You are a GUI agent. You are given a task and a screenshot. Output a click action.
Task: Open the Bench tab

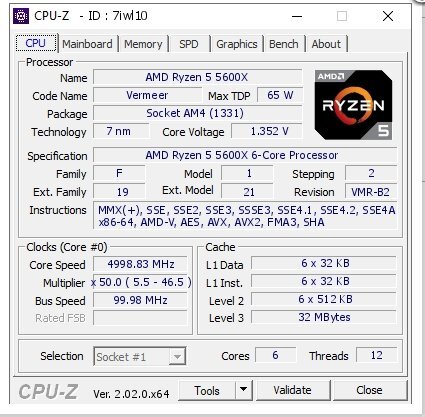pyautogui.click(x=284, y=44)
